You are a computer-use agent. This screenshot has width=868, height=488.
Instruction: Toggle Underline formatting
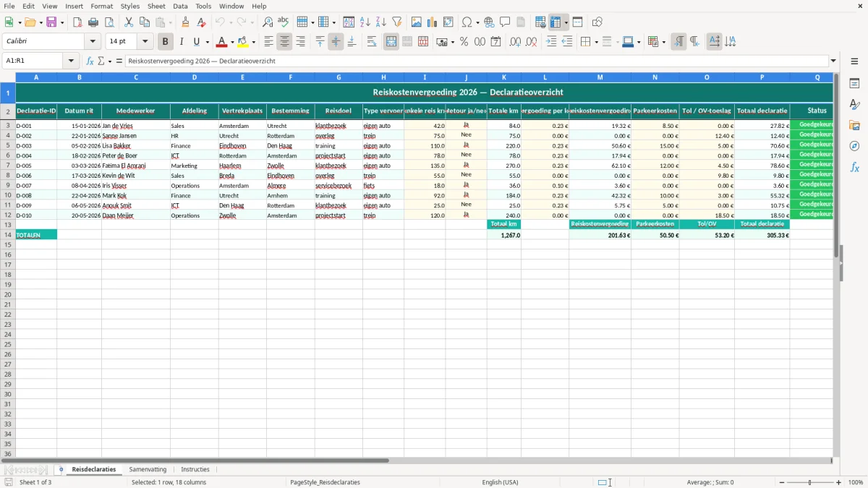pyautogui.click(x=196, y=42)
